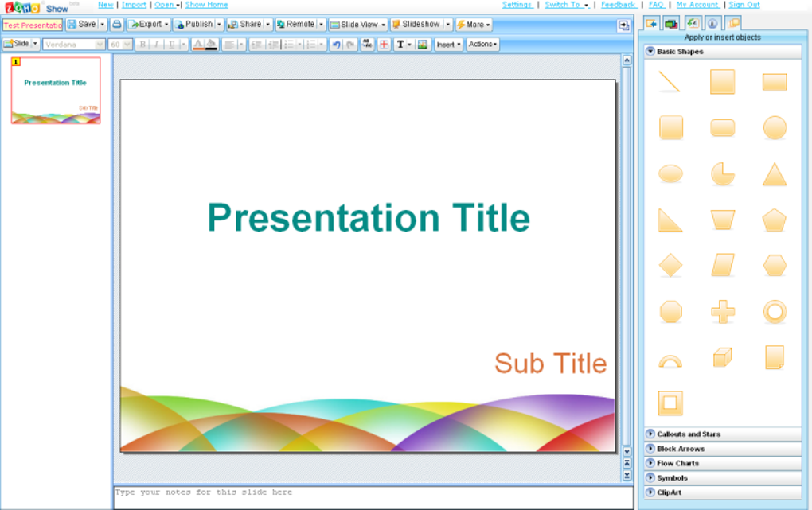
Task: Open the Insert dropdown menu
Action: (x=448, y=45)
